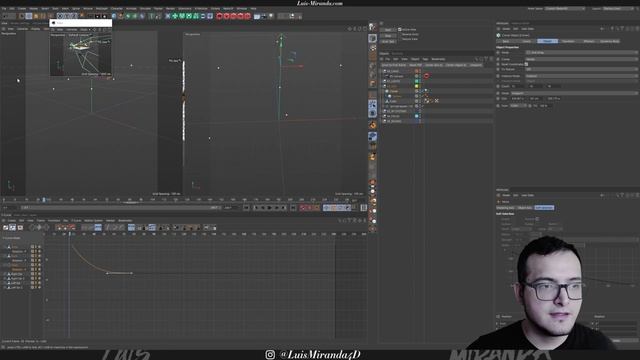Expand the first object row in Object Manager
The height and width of the screenshot is (360, 640).
pos(381,71)
